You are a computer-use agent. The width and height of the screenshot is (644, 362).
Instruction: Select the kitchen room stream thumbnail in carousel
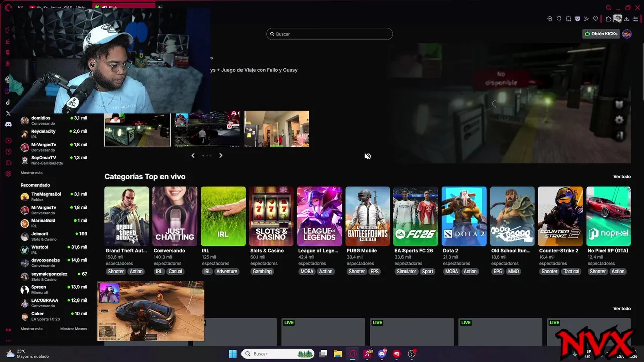pyautogui.click(x=277, y=129)
